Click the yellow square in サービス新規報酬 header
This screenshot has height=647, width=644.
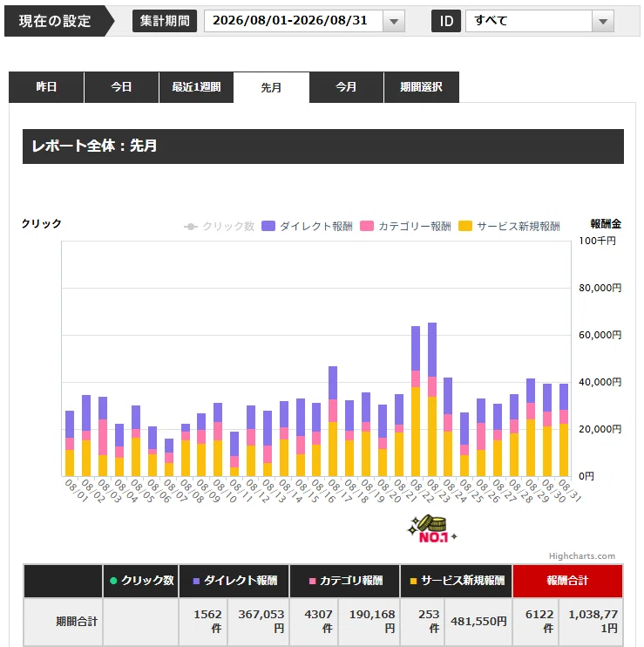(413, 581)
